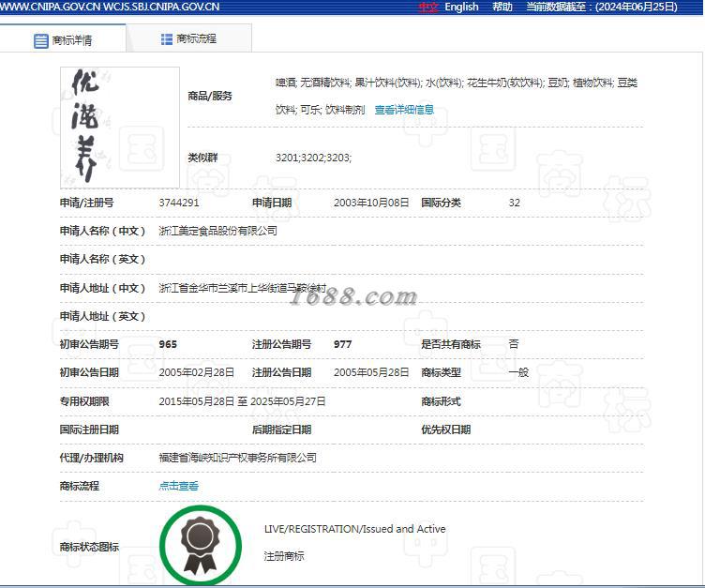Select applicant name 浙江美淀食品股份有限公司
Viewport: 705px width, 588px height.
(217, 231)
